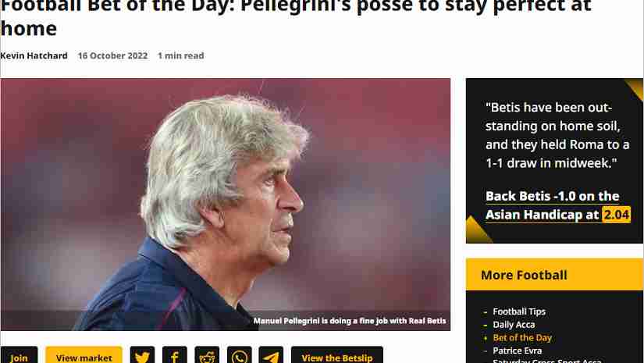Viewport: 644px width, 363px height.
Task: Click the Manuel Pellegrini article photo
Action: 226,204
